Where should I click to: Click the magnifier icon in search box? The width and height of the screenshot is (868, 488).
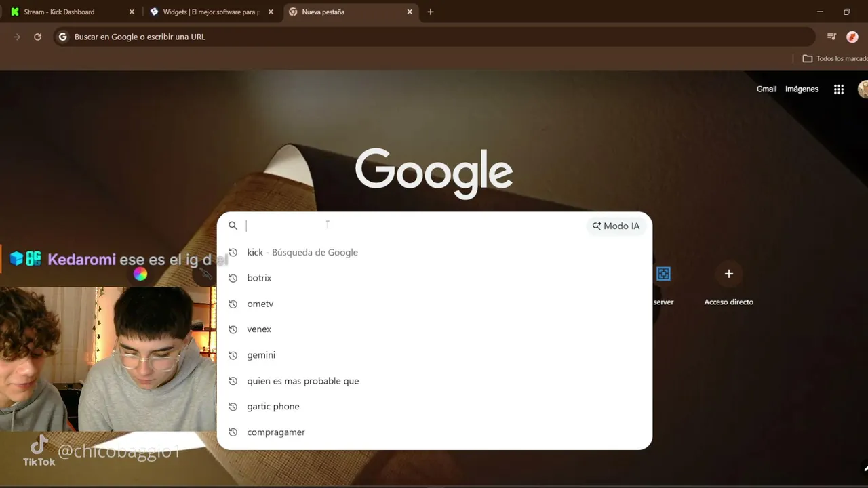click(233, 226)
